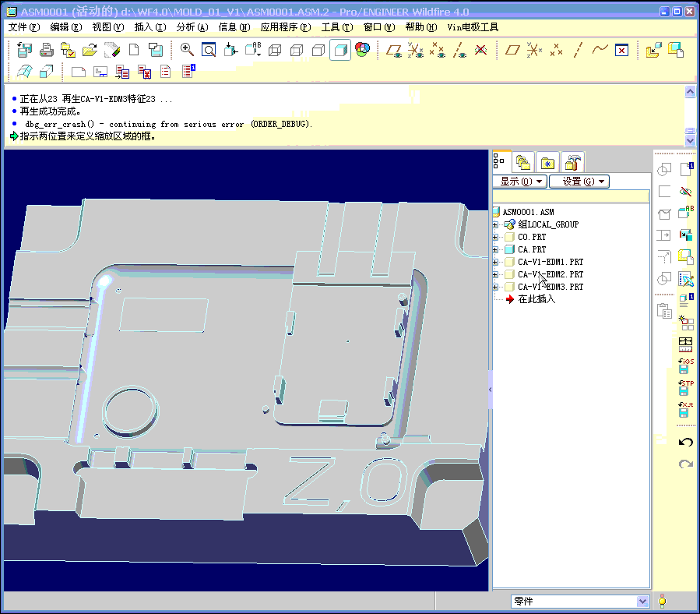
Task: Open the Vin电极工具 menu
Action: point(473,27)
